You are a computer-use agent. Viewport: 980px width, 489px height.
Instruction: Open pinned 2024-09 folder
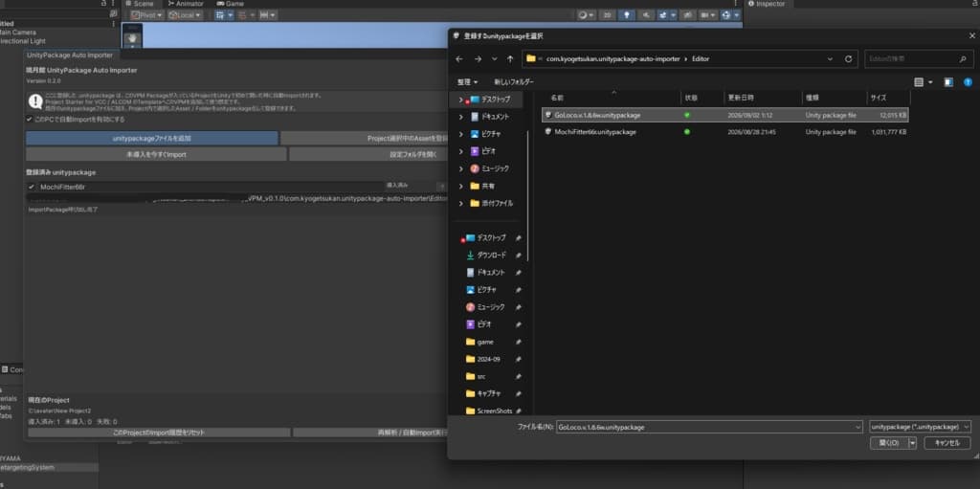tap(488, 360)
